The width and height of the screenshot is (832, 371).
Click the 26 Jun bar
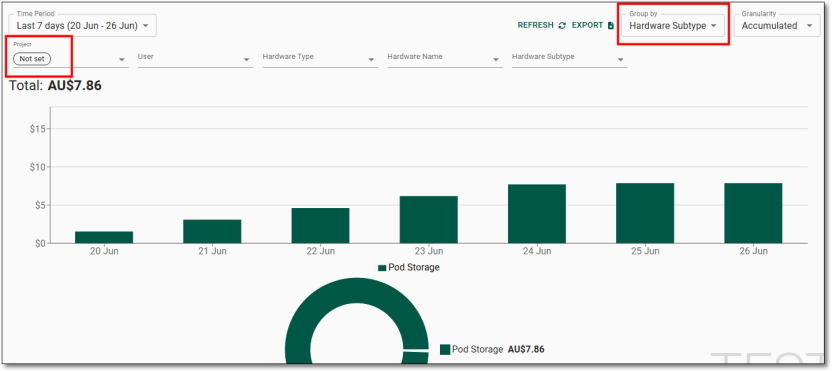pyautogui.click(x=753, y=213)
